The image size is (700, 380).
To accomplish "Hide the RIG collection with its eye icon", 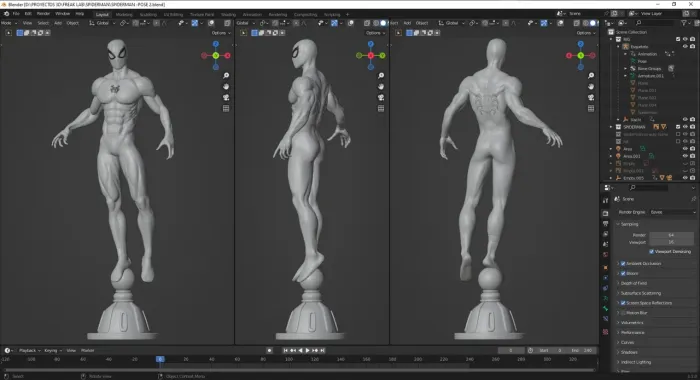I will click(x=685, y=39).
